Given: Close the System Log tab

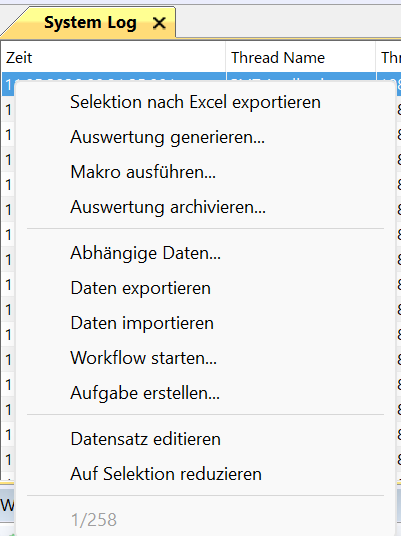Looking at the screenshot, I should pyautogui.click(x=159, y=23).
